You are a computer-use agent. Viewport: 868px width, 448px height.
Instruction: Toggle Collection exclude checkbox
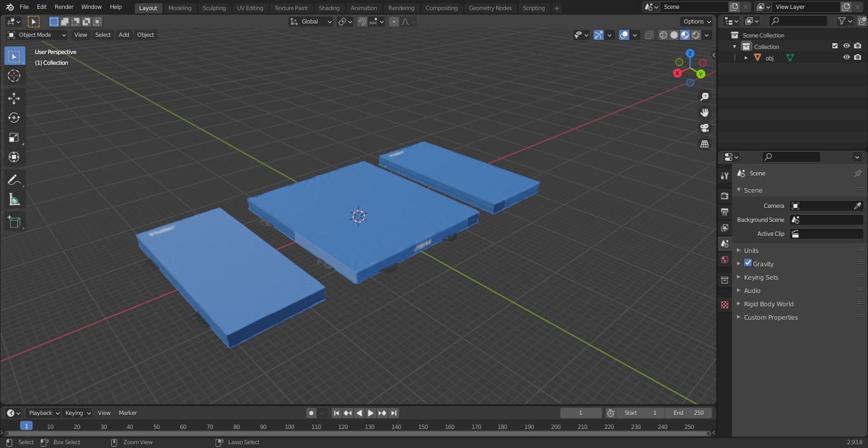coord(835,46)
